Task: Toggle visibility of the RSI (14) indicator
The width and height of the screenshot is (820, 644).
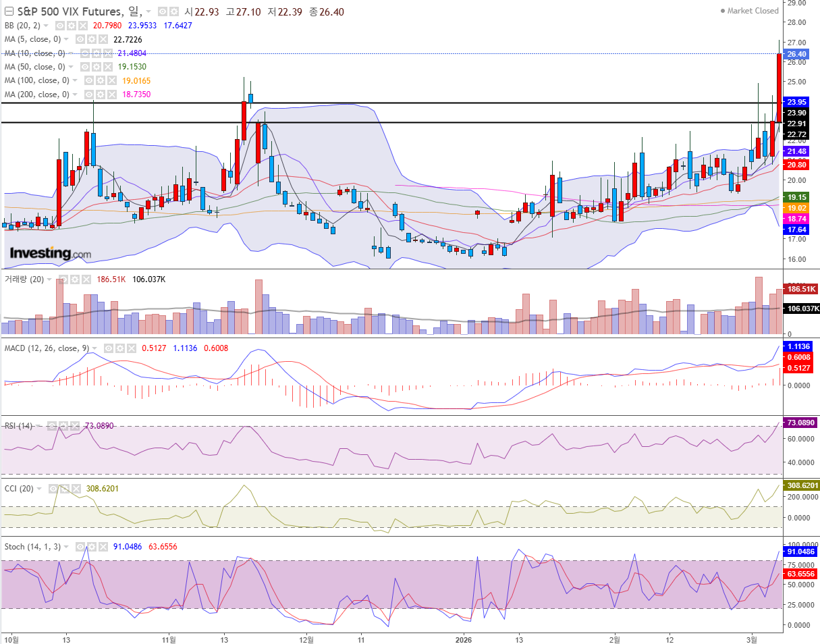Action: click(x=52, y=426)
